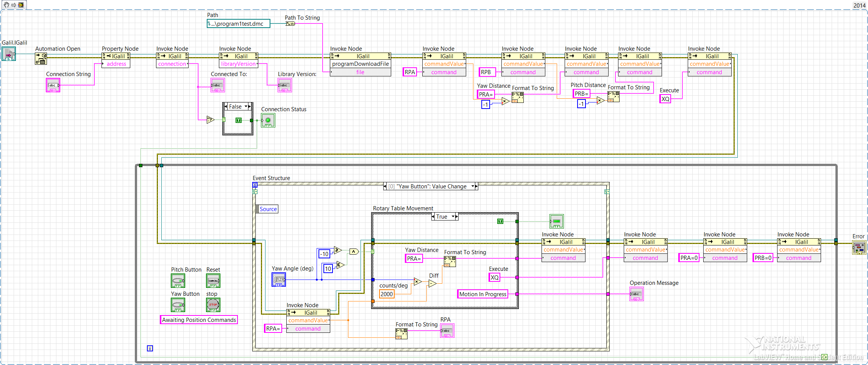Select the PRA=0 string constant
868x365 pixels.
689,258
